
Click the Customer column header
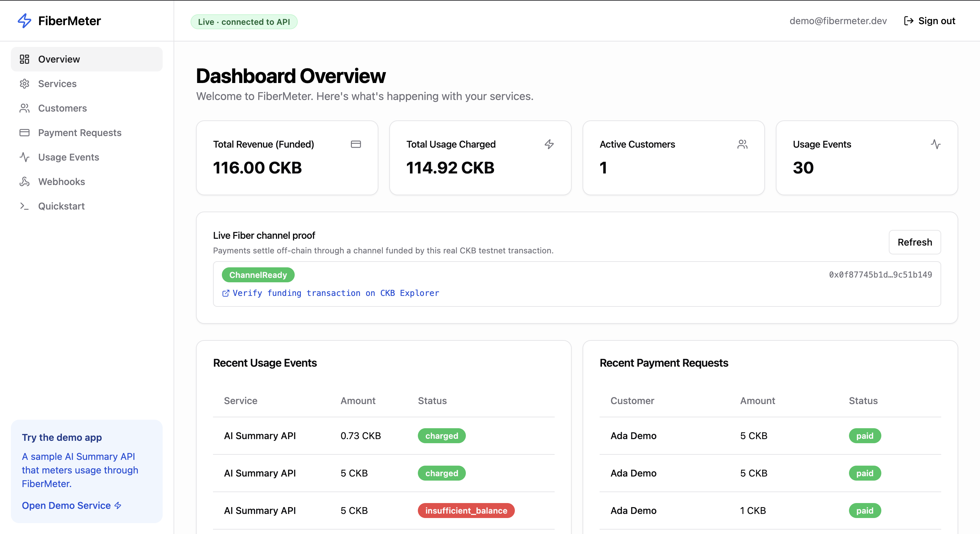pos(632,401)
